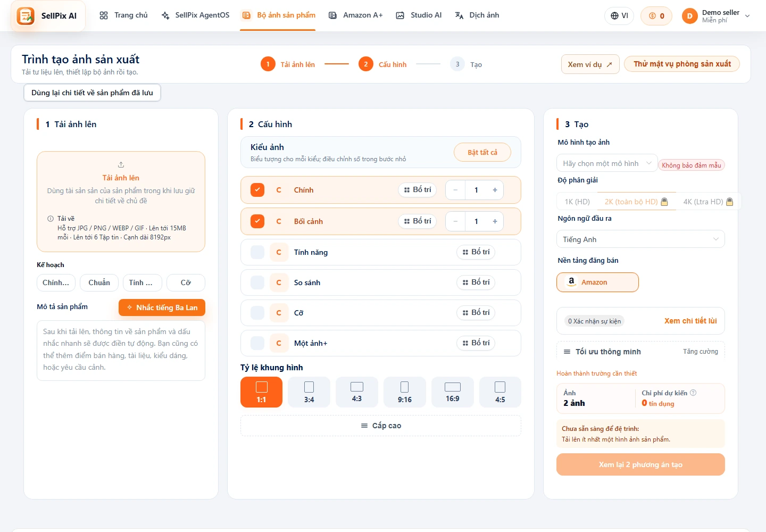Click the upload arrow icon in upload box

coord(121,165)
